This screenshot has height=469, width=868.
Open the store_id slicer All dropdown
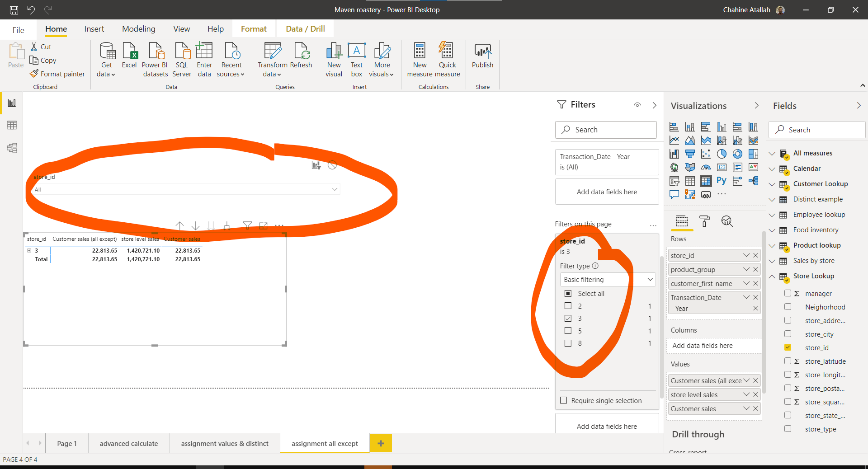pos(186,189)
